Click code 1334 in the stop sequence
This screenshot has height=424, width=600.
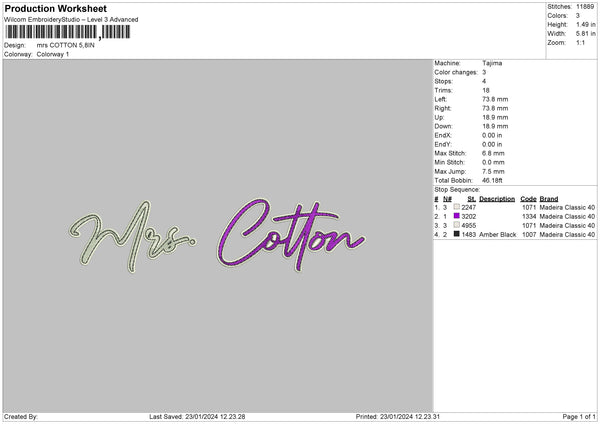pyautogui.click(x=529, y=217)
